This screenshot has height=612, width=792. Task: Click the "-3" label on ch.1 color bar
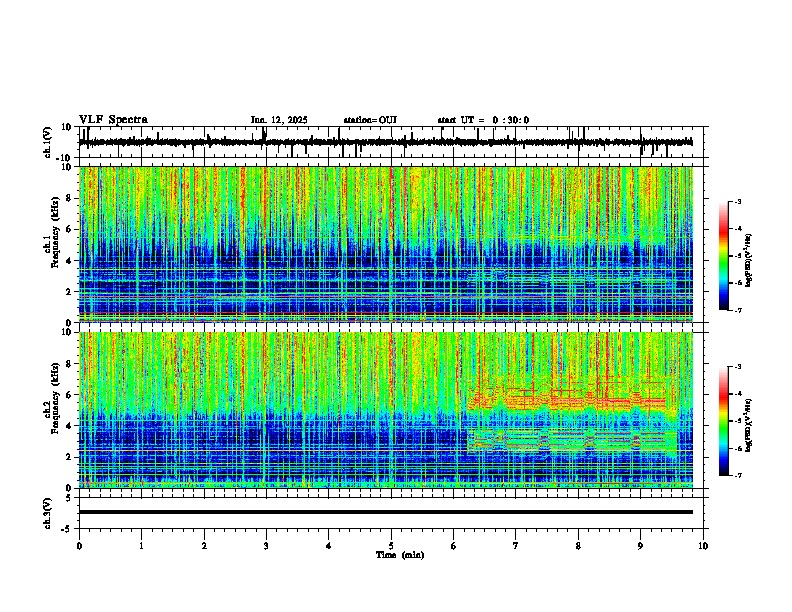tap(737, 201)
